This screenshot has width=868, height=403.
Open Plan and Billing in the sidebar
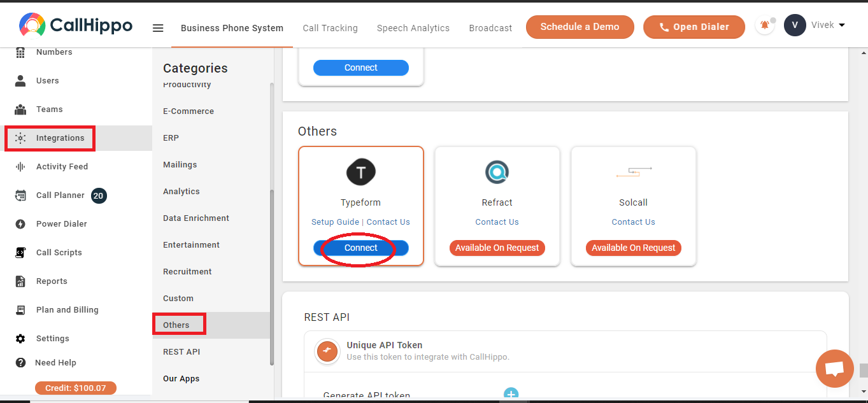(68, 310)
